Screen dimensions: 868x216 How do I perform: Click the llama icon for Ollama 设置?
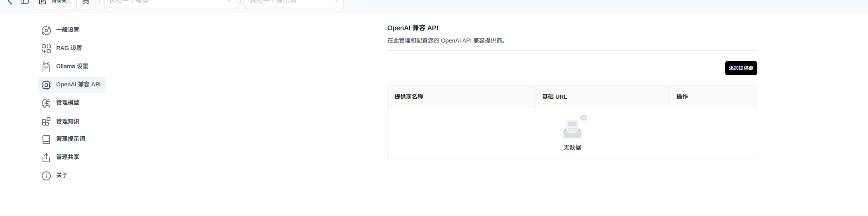click(x=46, y=66)
